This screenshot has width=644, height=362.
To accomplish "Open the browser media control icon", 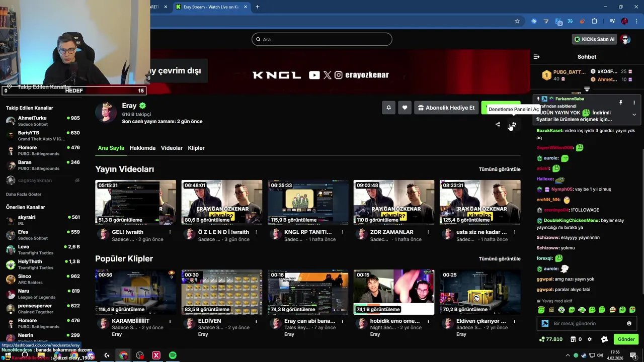I will tap(612, 21).
